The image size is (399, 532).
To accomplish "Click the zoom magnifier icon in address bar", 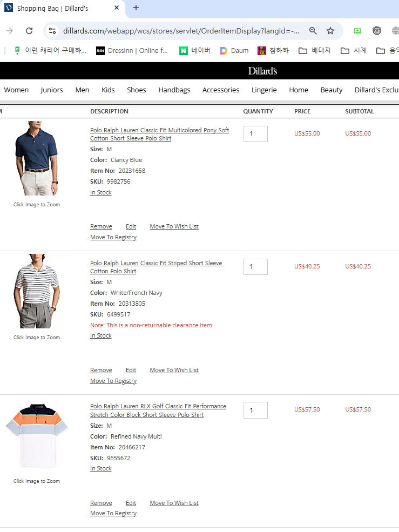I will pos(313,31).
